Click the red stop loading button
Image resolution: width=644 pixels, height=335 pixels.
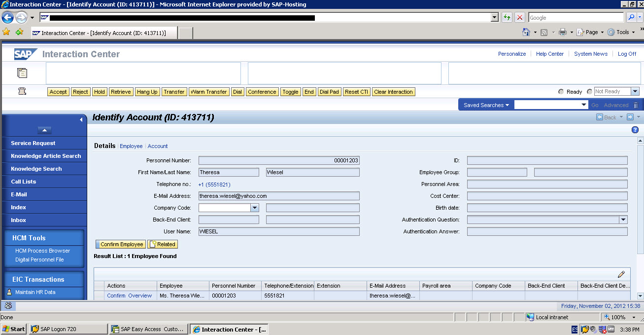[x=520, y=17]
